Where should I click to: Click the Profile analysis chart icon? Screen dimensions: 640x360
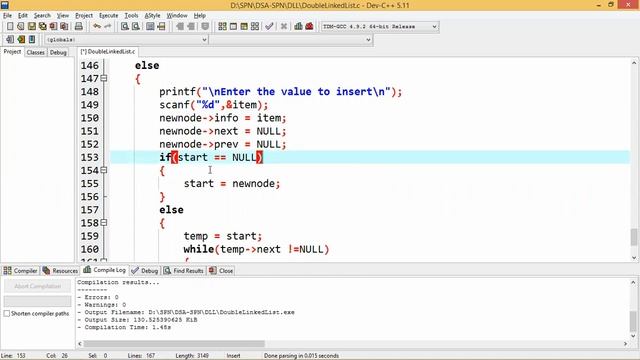[x=298, y=27]
